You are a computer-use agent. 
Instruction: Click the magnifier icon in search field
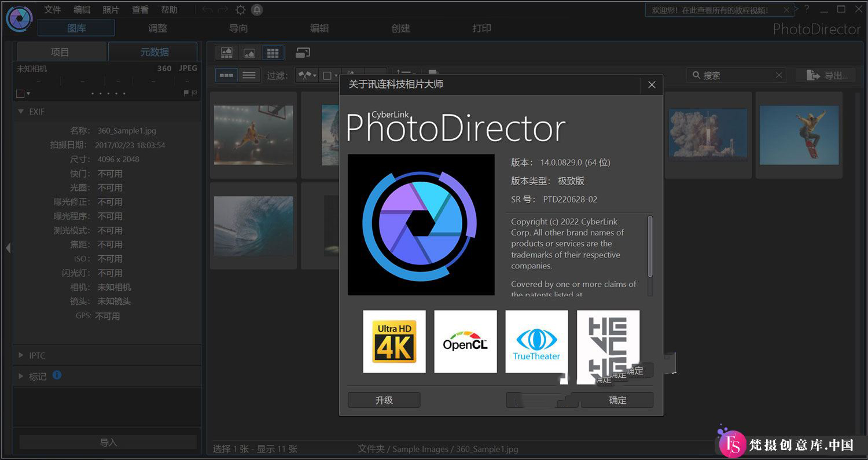pos(696,75)
